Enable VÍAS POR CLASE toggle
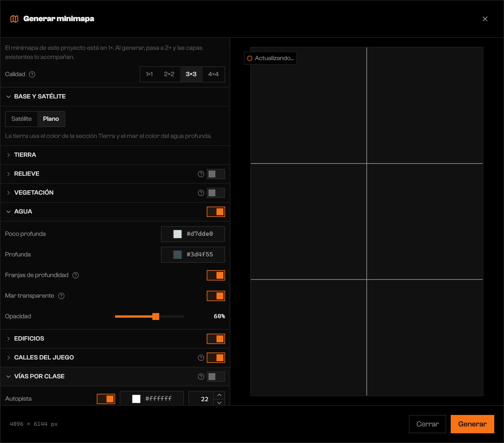 (216, 377)
